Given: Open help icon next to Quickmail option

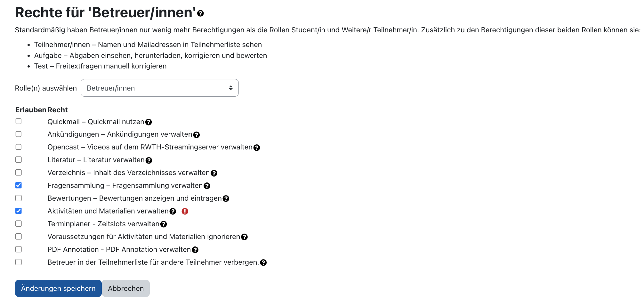Looking at the screenshot, I should [x=149, y=122].
